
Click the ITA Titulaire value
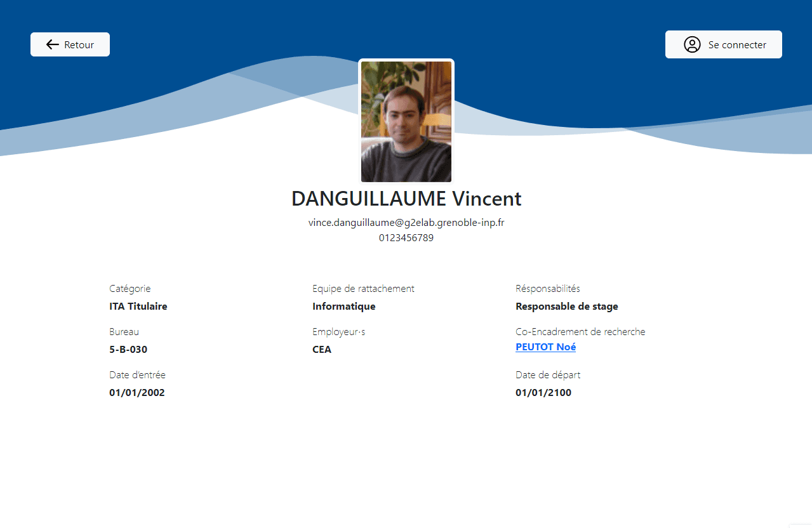tap(138, 307)
